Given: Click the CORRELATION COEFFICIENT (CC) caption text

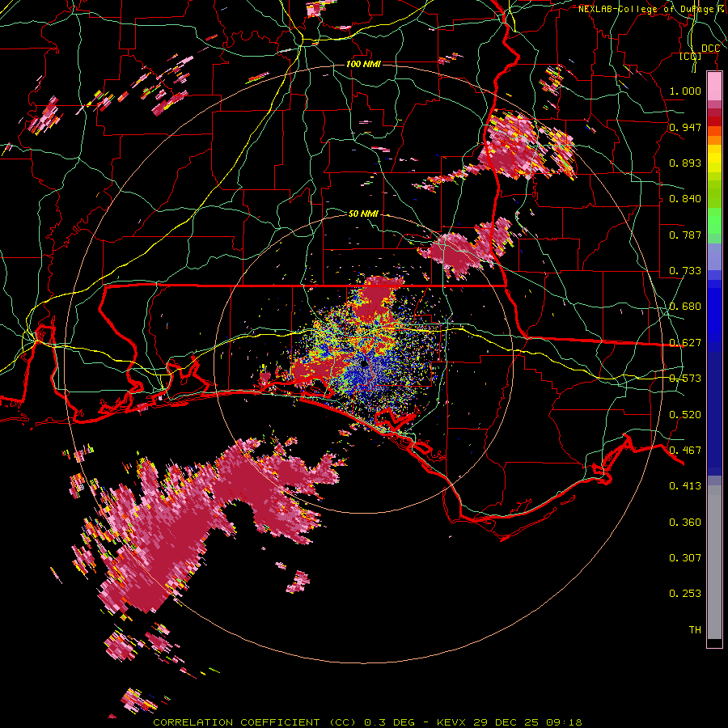Looking at the screenshot, I should (255, 722).
